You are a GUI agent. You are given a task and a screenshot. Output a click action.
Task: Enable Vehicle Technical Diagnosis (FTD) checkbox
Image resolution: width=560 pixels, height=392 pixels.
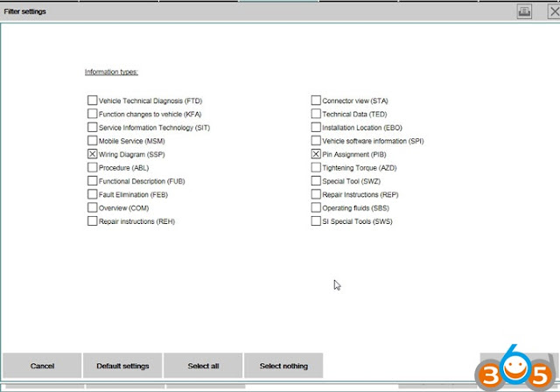(x=92, y=101)
